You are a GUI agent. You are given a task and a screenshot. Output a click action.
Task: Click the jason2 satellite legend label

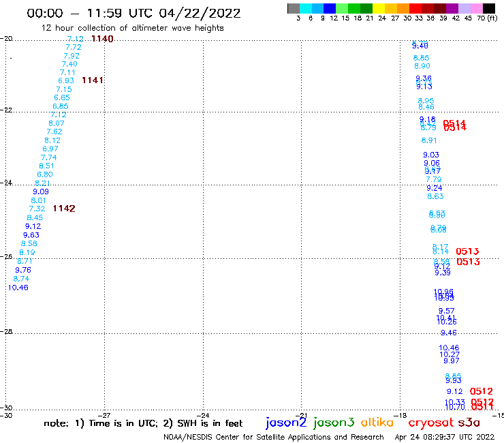(x=286, y=423)
